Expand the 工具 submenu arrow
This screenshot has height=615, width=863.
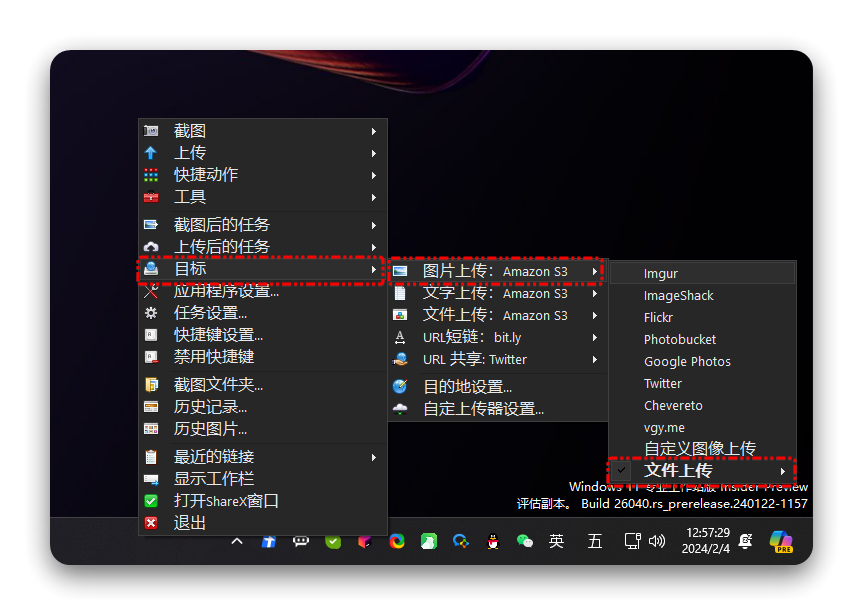pos(374,198)
